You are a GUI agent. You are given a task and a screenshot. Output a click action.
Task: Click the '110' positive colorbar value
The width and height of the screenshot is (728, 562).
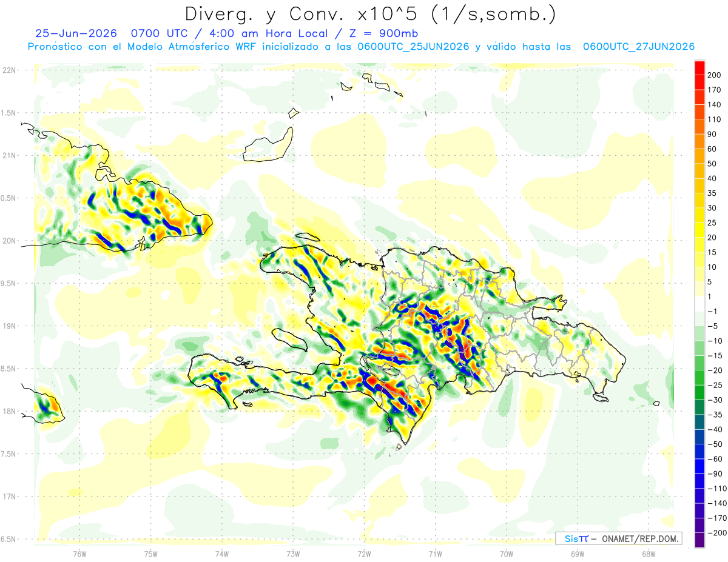tap(715, 119)
